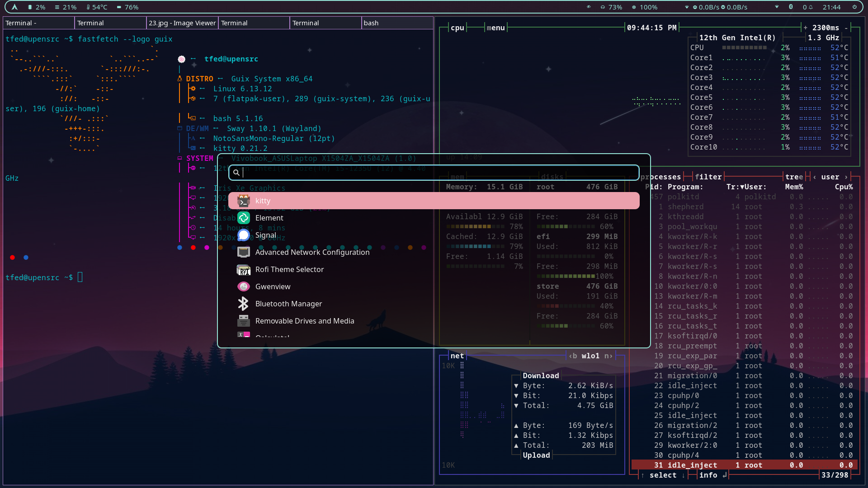Select Signal entry in launcher list
The width and height of the screenshot is (868, 488).
[434, 235]
